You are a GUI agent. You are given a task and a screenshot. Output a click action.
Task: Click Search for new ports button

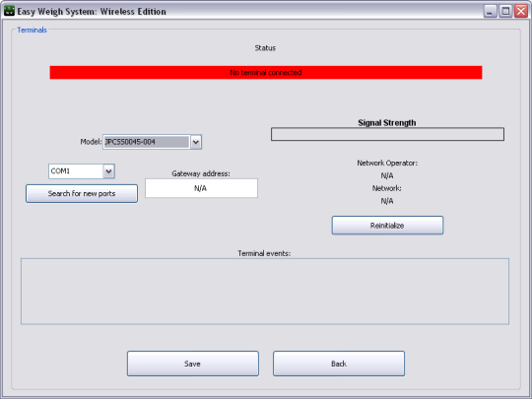82,194
